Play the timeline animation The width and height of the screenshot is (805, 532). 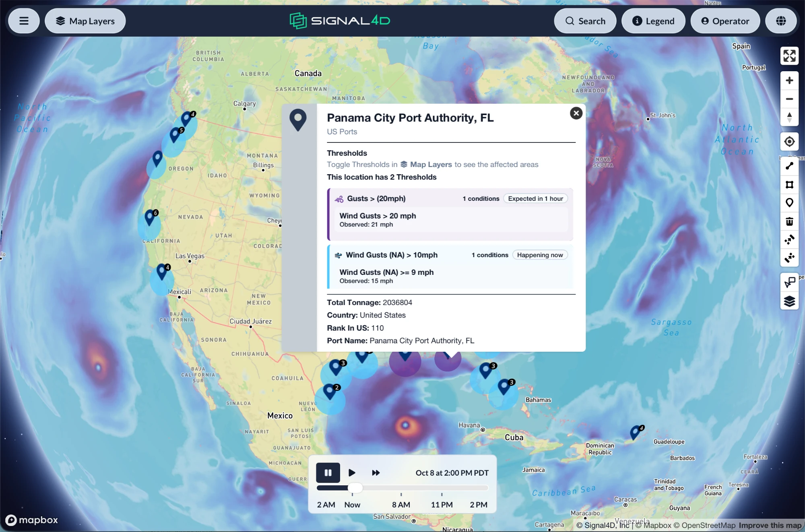coord(352,472)
